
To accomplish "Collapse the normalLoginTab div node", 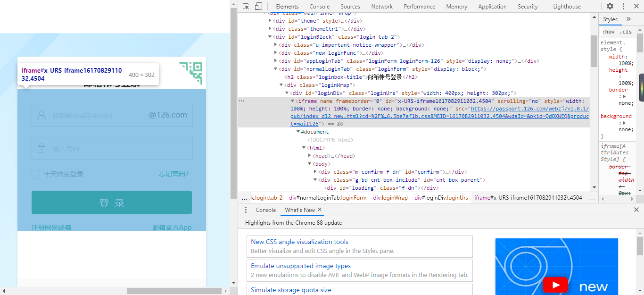I will [276, 69].
